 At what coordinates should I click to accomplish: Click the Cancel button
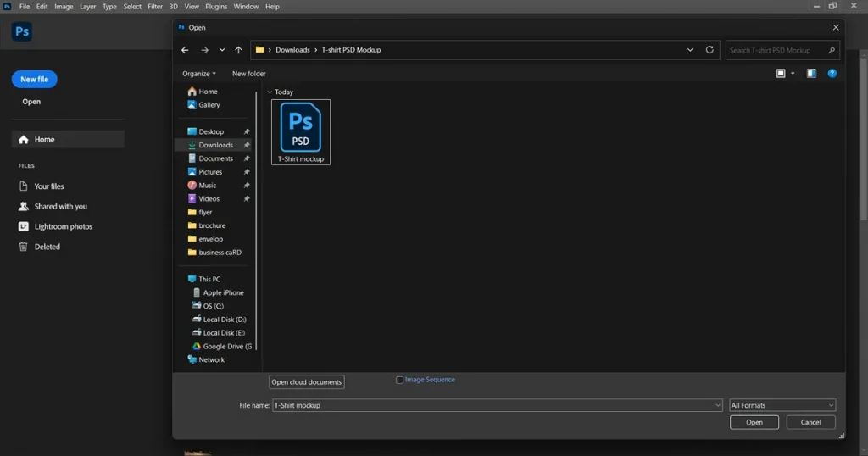[x=811, y=422]
